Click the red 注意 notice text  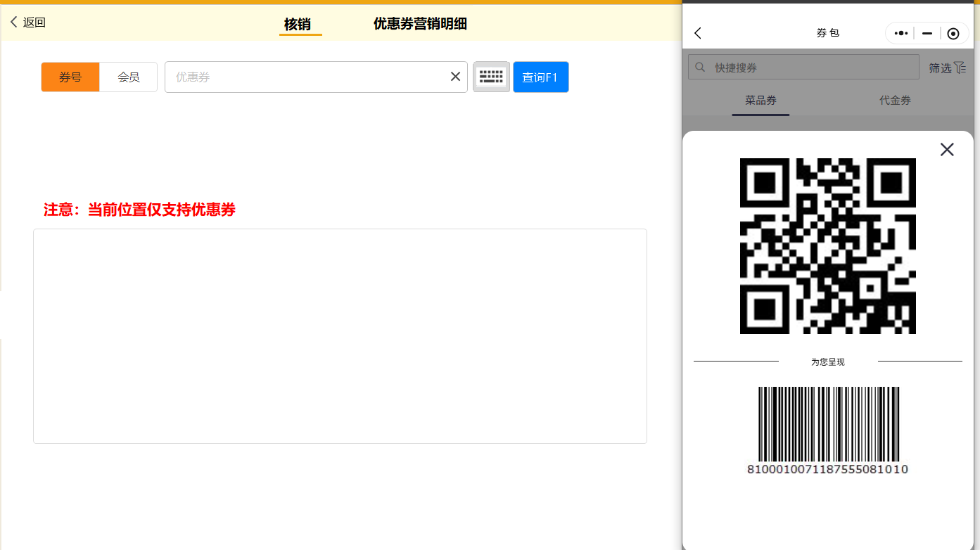coord(139,210)
